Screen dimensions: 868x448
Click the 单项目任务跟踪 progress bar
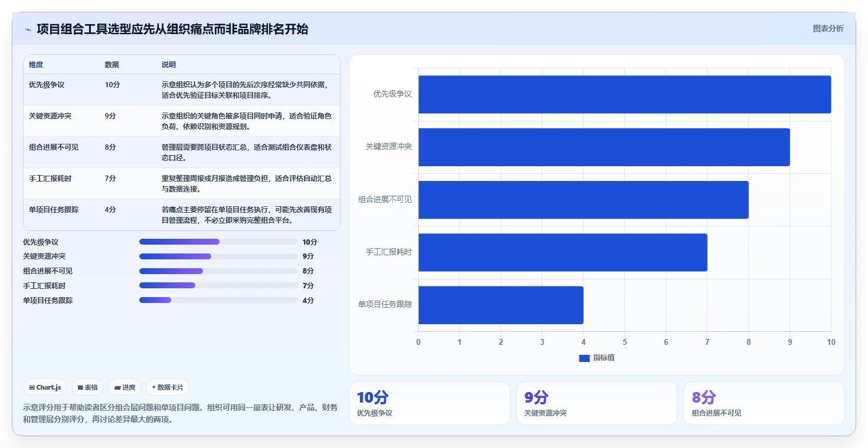(218, 300)
